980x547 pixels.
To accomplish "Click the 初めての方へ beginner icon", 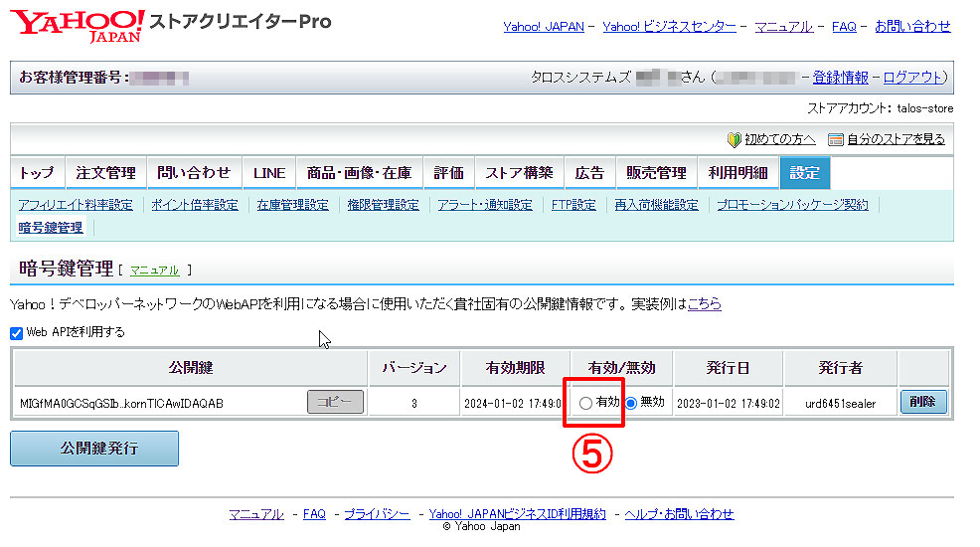I will pyautogui.click(x=734, y=139).
